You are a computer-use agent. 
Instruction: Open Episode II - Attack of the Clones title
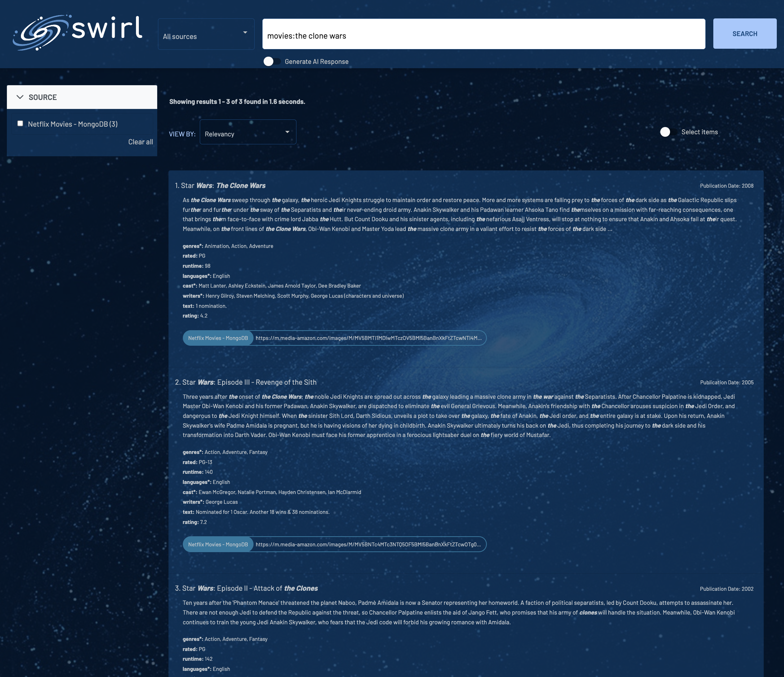pos(250,588)
